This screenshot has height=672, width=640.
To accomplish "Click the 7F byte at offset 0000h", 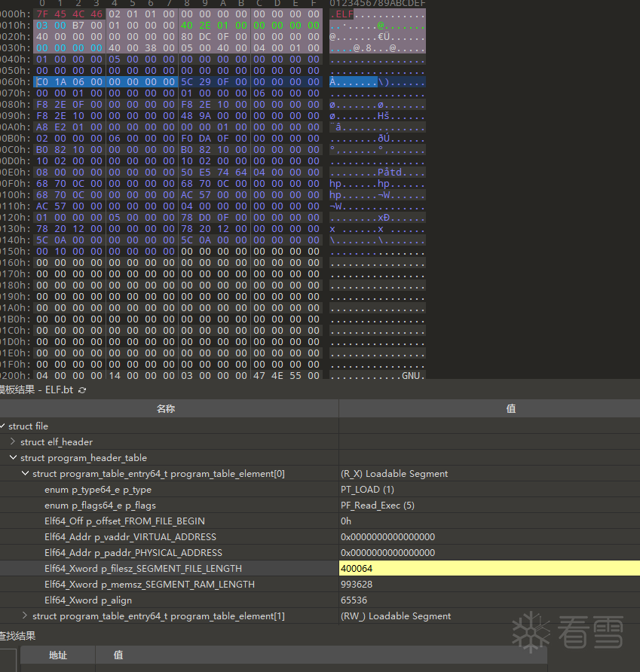I will pyautogui.click(x=42, y=14).
